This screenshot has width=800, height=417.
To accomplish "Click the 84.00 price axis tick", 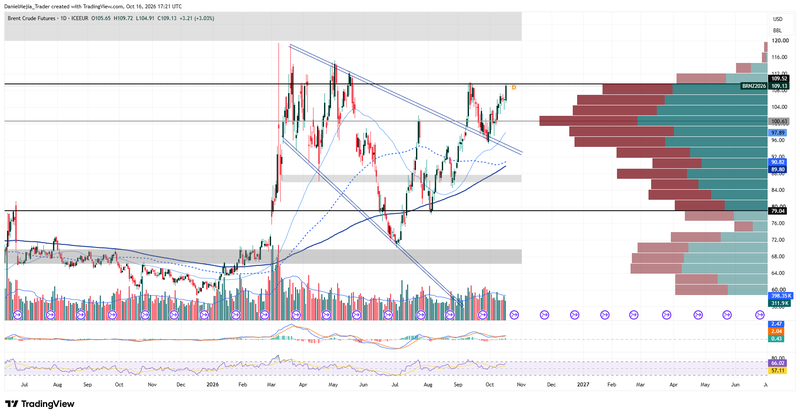I will [780, 190].
